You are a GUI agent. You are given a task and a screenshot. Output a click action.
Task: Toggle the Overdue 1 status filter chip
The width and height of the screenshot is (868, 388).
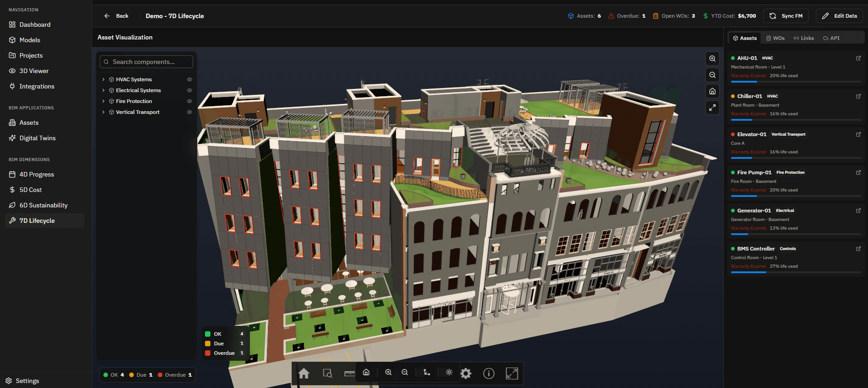tap(175, 375)
